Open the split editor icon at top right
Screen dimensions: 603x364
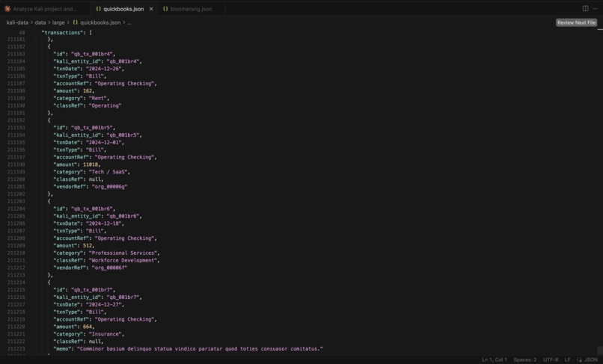[x=585, y=8]
